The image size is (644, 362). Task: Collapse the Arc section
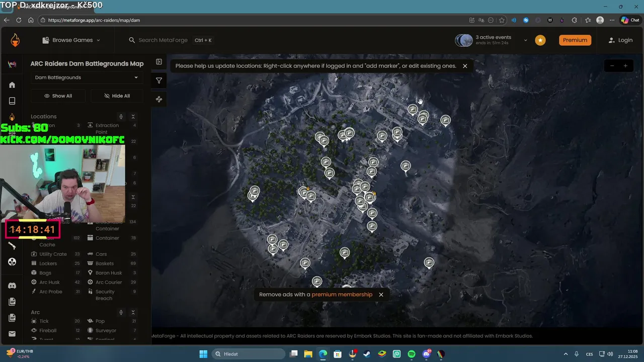coord(133,312)
